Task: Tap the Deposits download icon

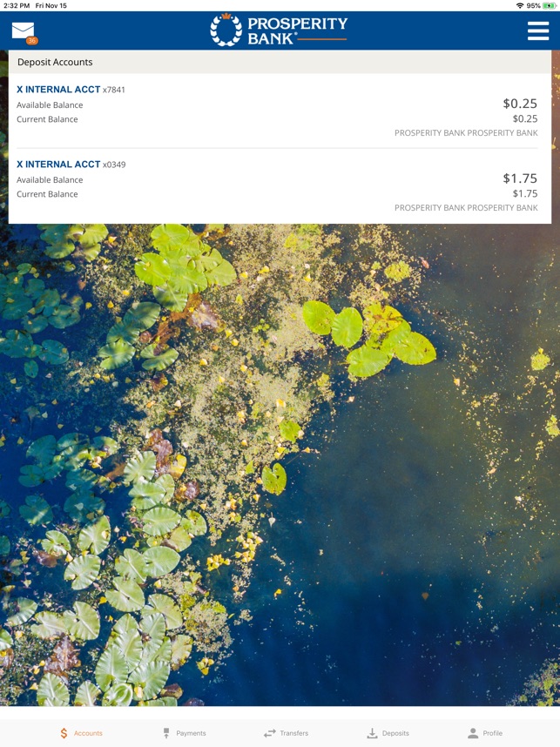Action: (372, 733)
